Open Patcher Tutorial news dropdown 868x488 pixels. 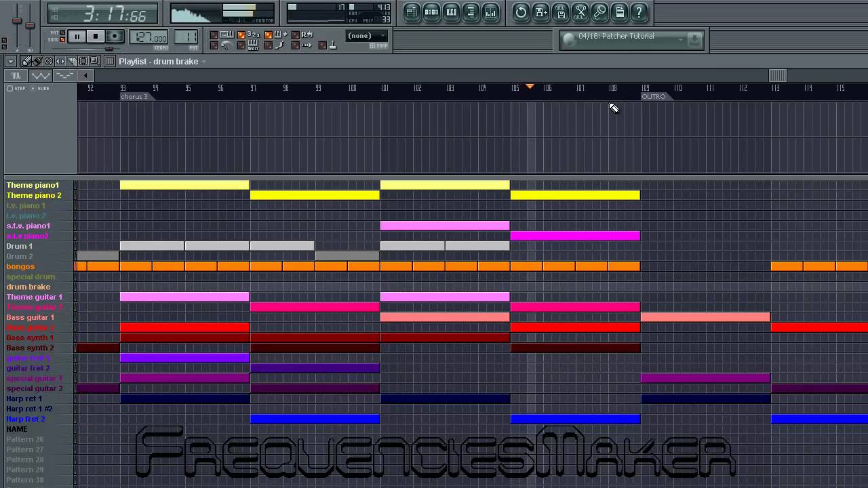[x=680, y=40]
